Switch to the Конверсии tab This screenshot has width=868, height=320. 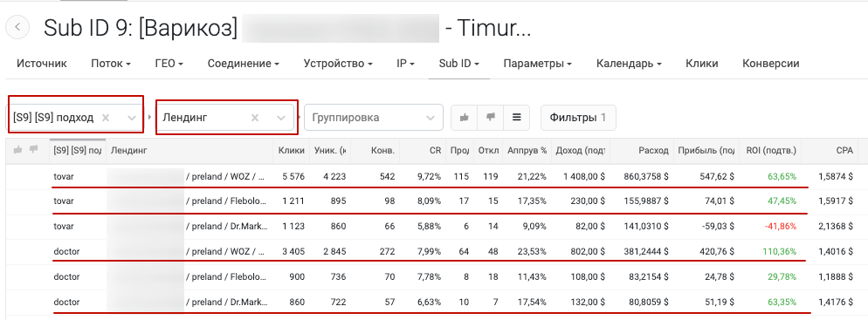pos(770,64)
